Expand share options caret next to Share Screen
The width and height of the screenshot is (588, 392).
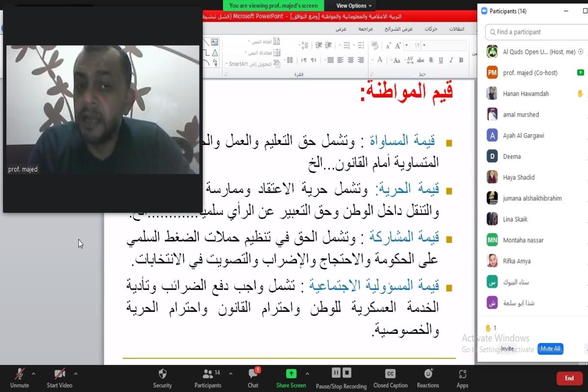click(x=307, y=373)
